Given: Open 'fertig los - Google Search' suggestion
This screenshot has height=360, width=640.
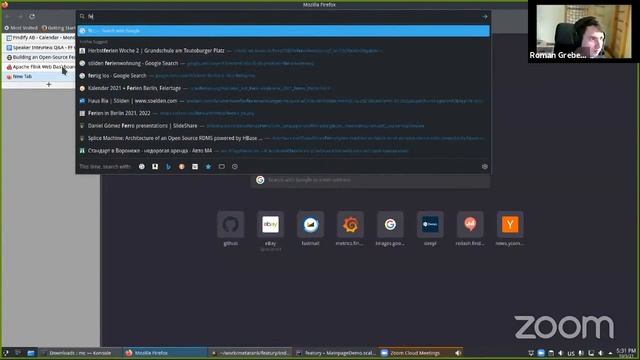Looking at the screenshot, I should point(283,76).
